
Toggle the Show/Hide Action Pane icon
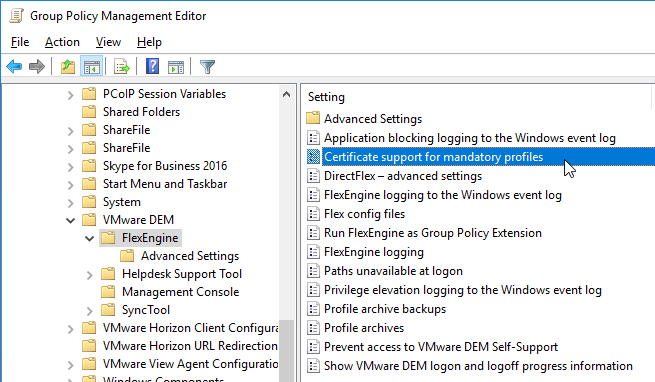176,66
